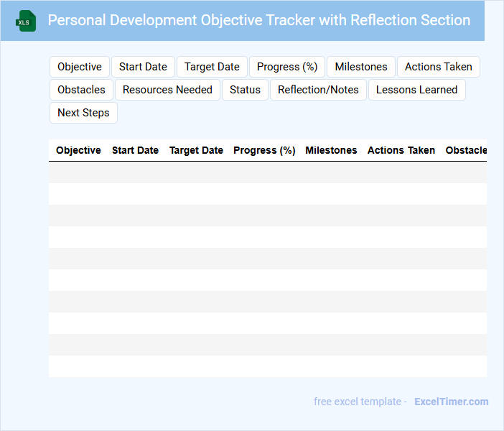Open the ExcelTimer.com link
Image resolution: width=504 pixels, height=431 pixels.
(x=451, y=402)
